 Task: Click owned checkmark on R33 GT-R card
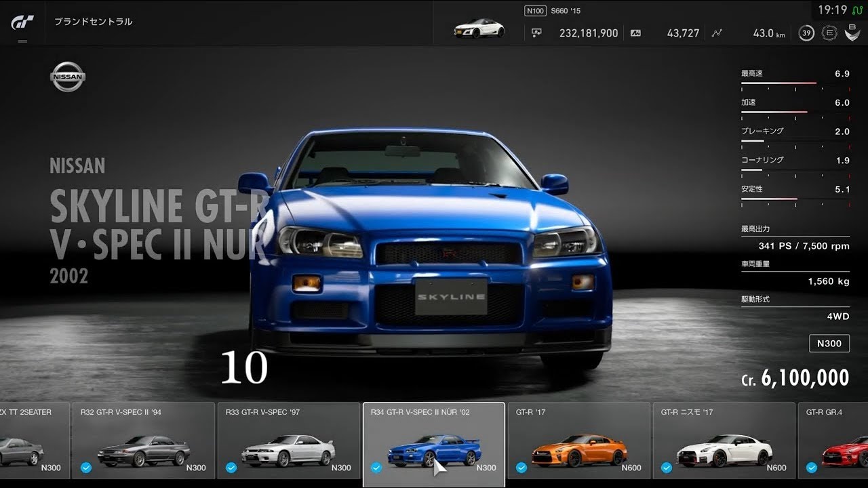click(x=231, y=468)
